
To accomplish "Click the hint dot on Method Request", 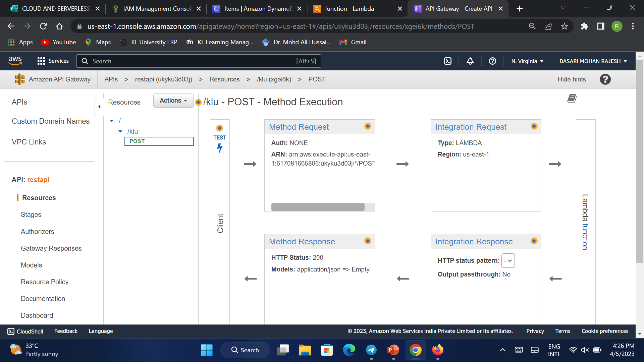I will pos(368,126).
